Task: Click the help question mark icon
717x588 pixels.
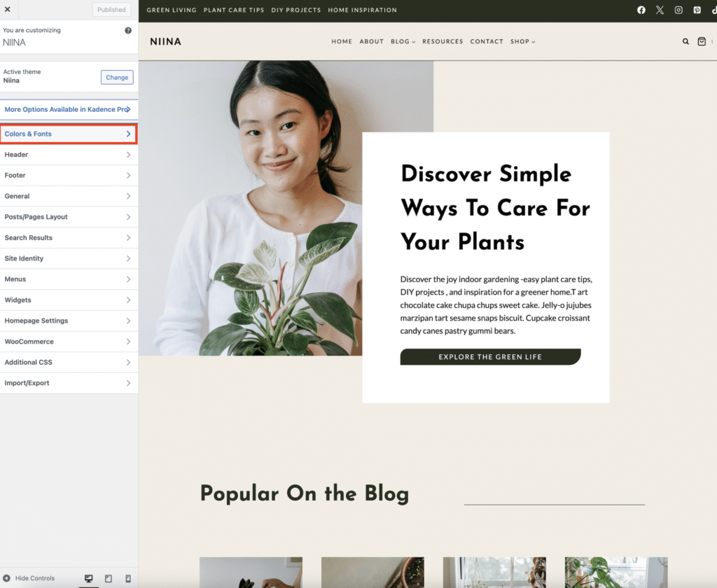Action: (x=128, y=31)
